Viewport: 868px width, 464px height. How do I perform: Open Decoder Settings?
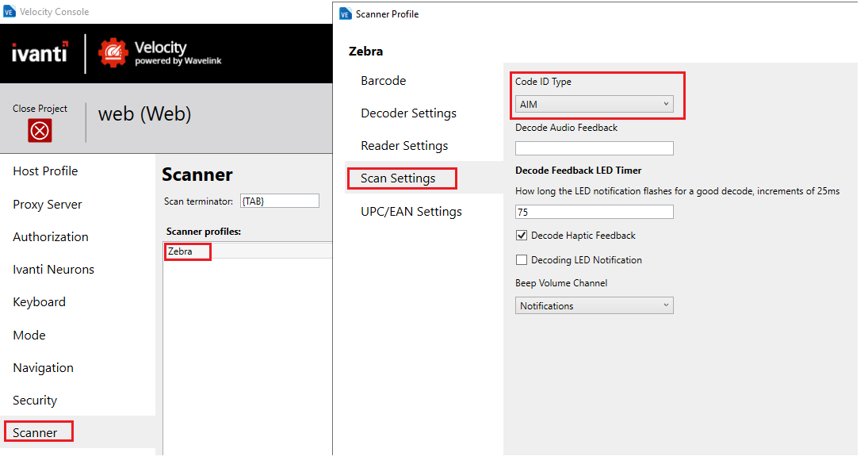click(x=408, y=113)
